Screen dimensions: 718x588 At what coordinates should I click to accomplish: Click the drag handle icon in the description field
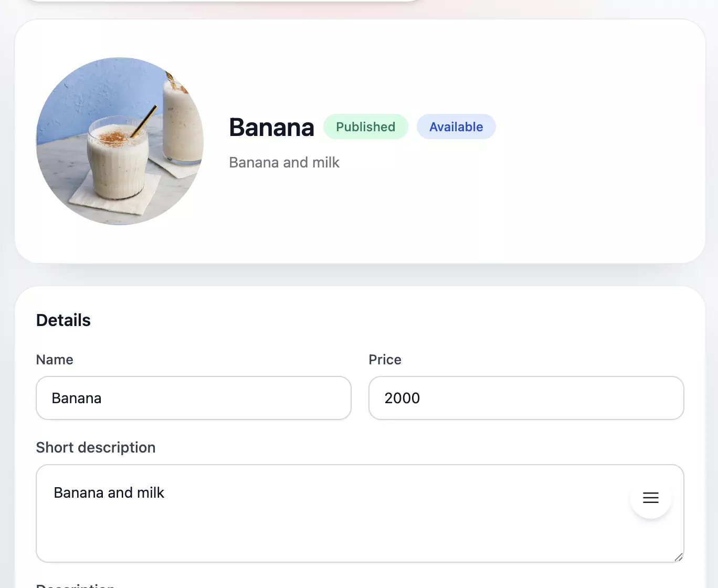tap(651, 498)
